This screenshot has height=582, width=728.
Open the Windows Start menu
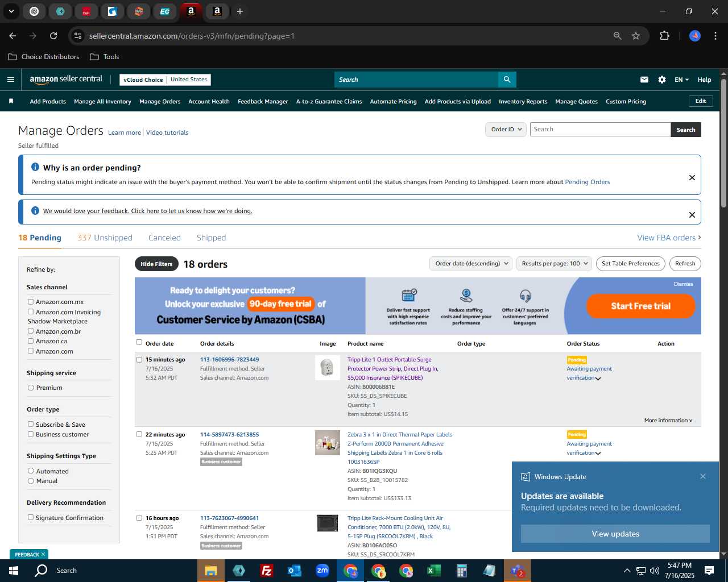pyautogui.click(x=14, y=571)
